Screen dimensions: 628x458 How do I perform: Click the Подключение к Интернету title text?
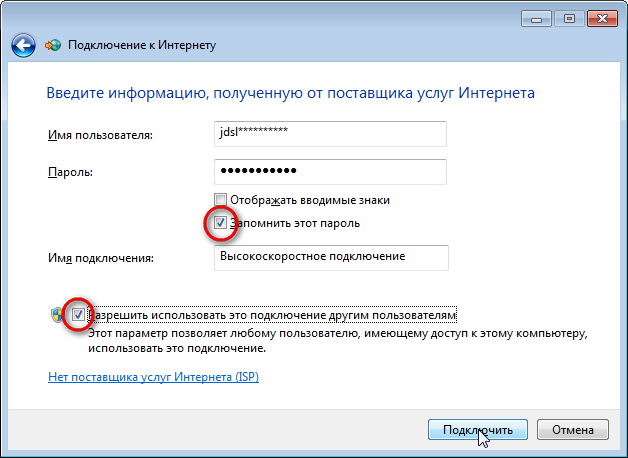click(x=142, y=45)
